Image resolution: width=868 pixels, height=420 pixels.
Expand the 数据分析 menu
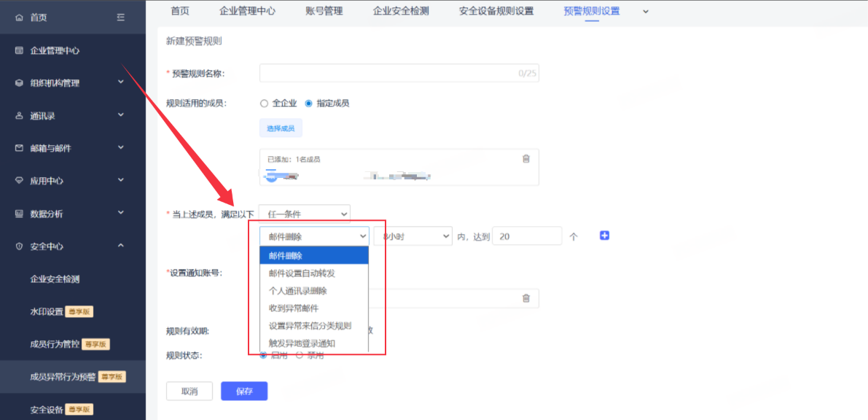click(121, 214)
